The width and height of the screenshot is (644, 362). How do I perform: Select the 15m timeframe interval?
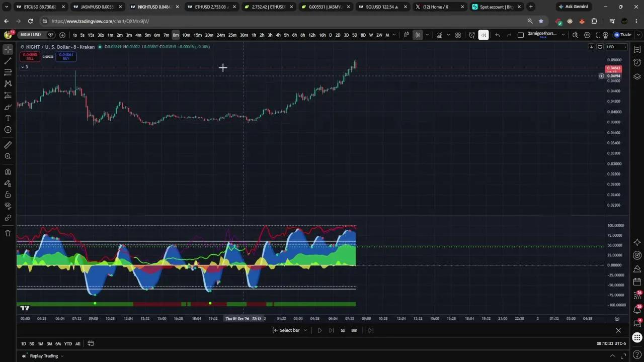[198, 35]
